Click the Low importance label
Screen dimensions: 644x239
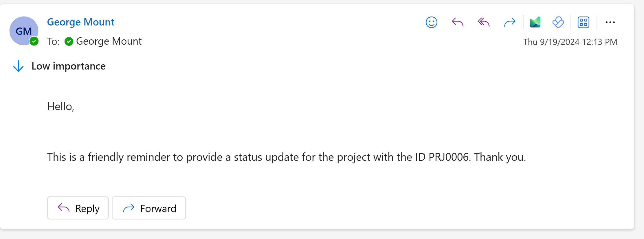click(69, 66)
